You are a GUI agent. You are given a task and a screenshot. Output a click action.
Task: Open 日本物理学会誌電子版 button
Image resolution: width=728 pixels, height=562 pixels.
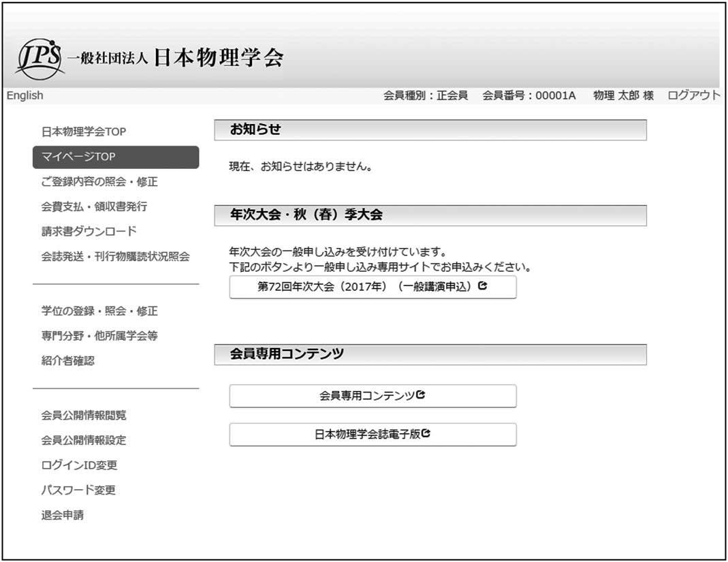point(373,435)
